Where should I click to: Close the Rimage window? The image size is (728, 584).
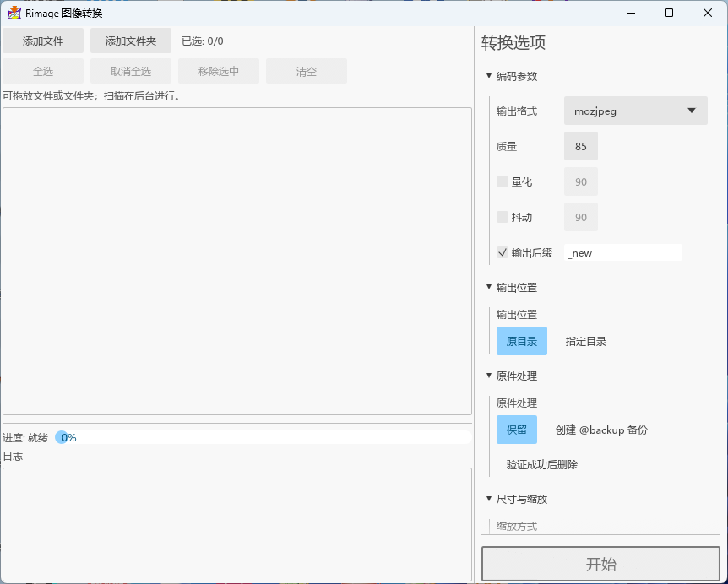[x=708, y=13]
